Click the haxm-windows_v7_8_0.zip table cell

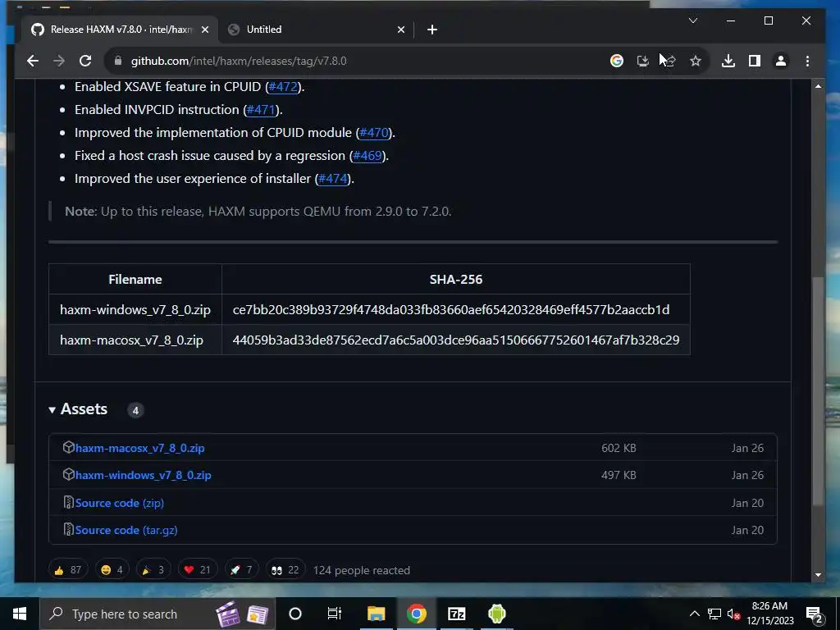click(x=135, y=309)
